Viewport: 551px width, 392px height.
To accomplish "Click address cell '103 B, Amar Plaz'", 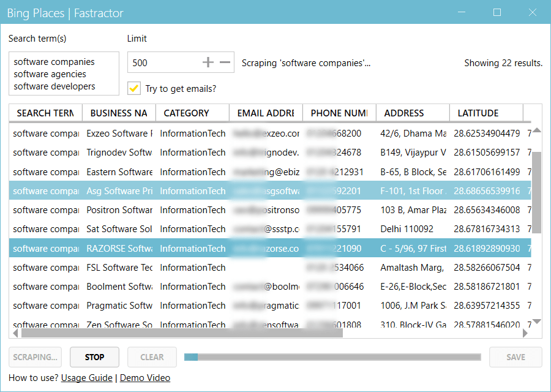I will click(413, 210).
